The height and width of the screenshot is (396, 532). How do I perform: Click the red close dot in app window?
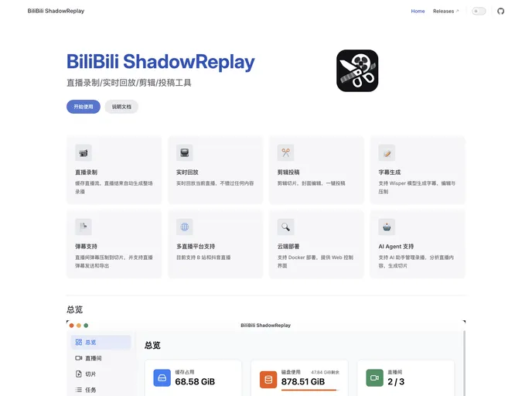click(72, 326)
